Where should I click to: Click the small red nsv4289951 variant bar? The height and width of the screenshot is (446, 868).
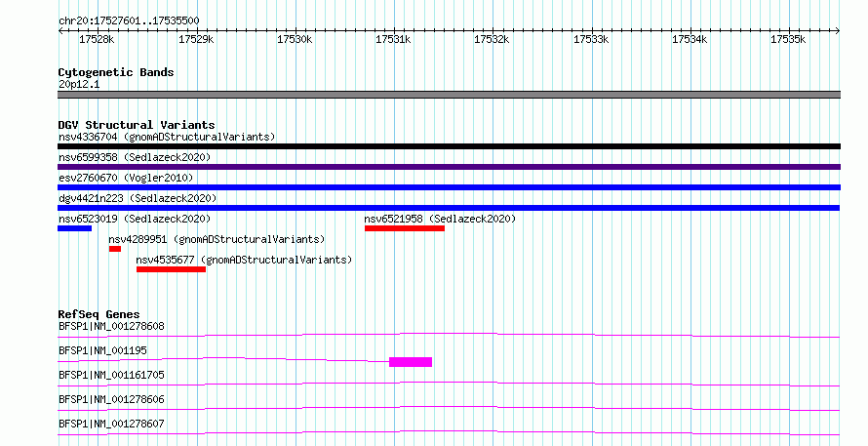(115, 249)
